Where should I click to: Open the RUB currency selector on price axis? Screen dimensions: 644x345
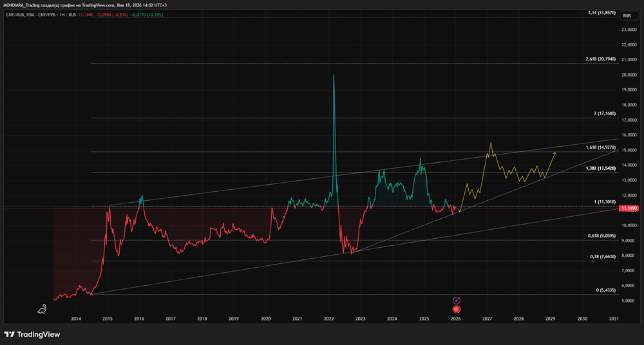[x=626, y=15]
